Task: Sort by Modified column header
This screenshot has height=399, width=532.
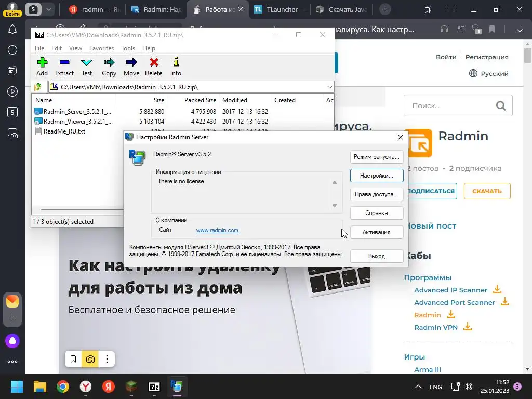Action: (x=245, y=100)
